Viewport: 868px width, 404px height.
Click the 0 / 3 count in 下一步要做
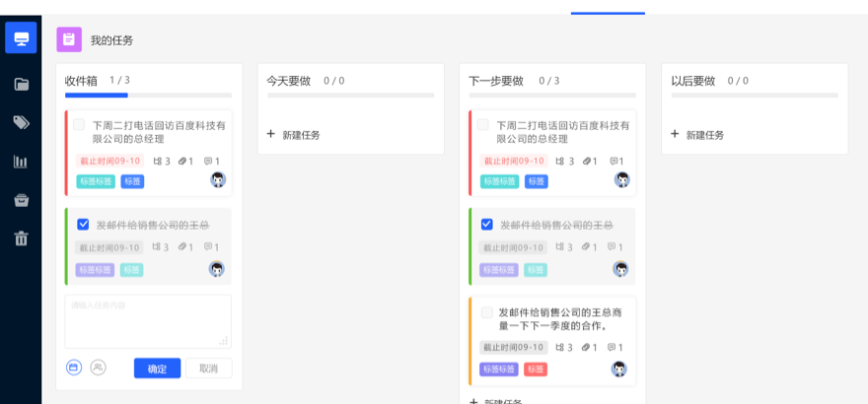pyautogui.click(x=549, y=81)
